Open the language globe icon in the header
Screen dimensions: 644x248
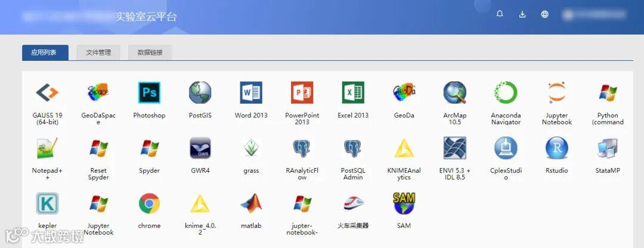[x=544, y=14]
